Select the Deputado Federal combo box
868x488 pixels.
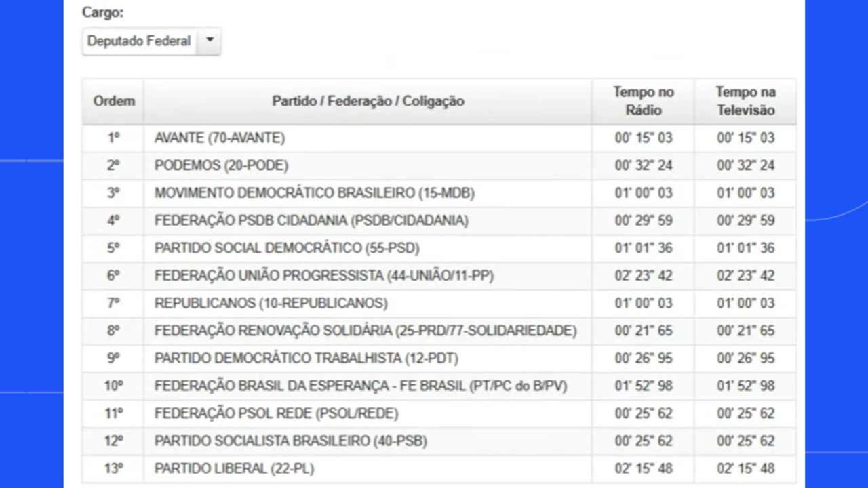151,41
